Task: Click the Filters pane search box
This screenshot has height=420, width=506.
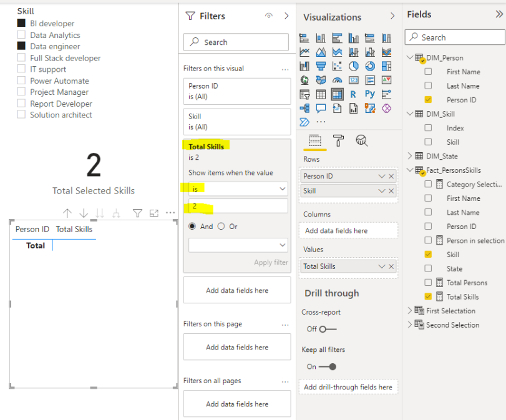Action: [236, 42]
